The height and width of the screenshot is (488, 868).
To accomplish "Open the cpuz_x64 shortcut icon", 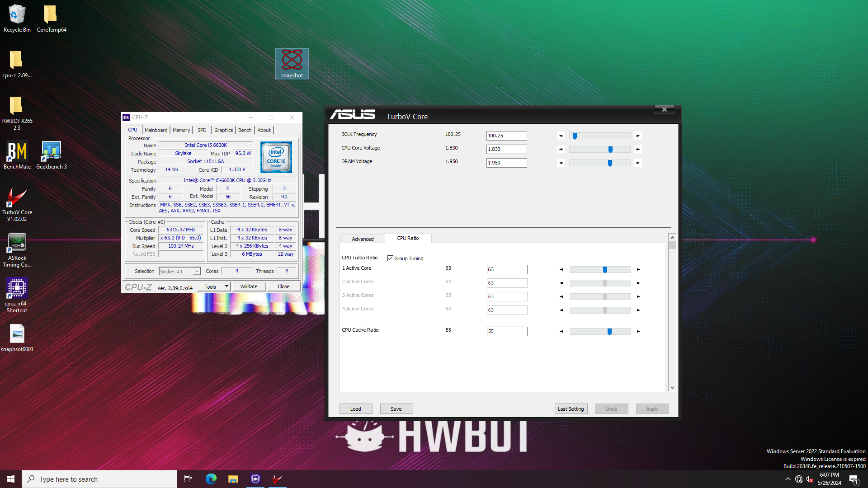I will point(17,296).
